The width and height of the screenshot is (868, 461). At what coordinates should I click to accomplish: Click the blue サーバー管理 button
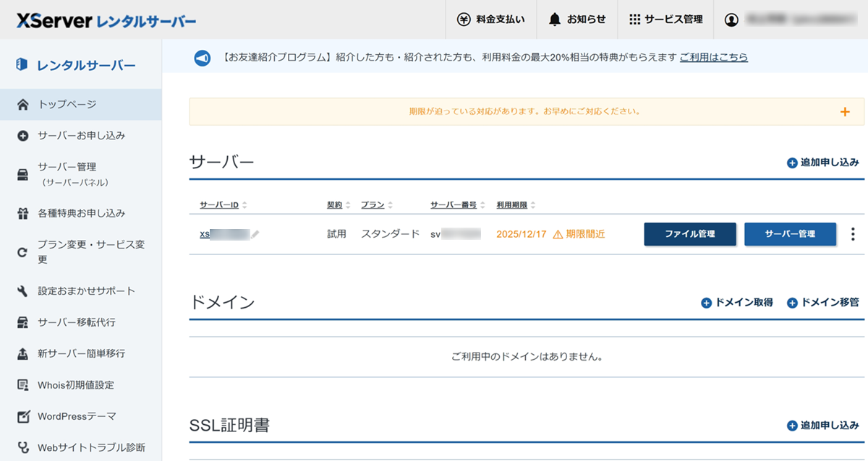pyautogui.click(x=790, y=234)
